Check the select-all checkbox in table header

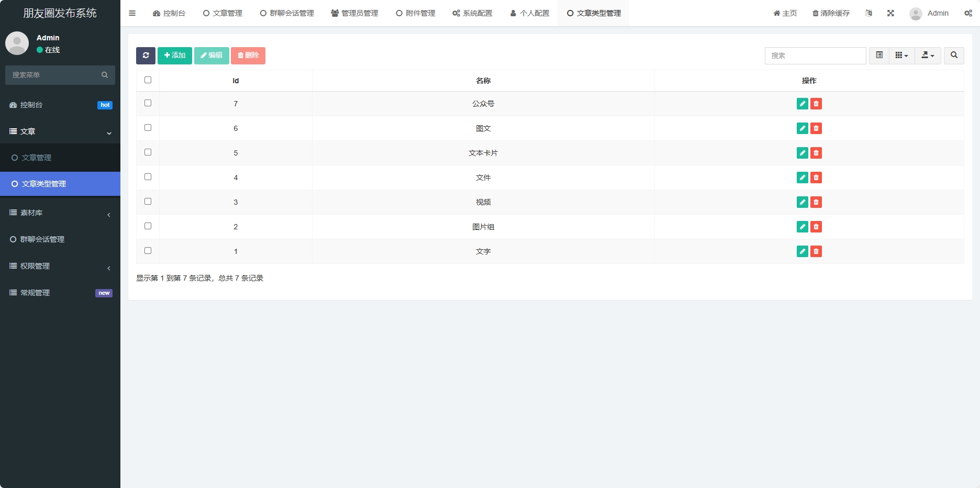pyautogui.click(x=148, y=80)
